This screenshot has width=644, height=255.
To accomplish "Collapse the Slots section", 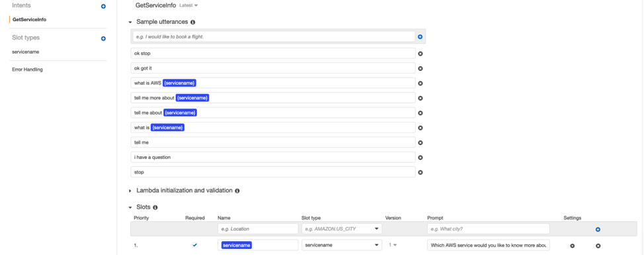I will click(x=131, y=208).
